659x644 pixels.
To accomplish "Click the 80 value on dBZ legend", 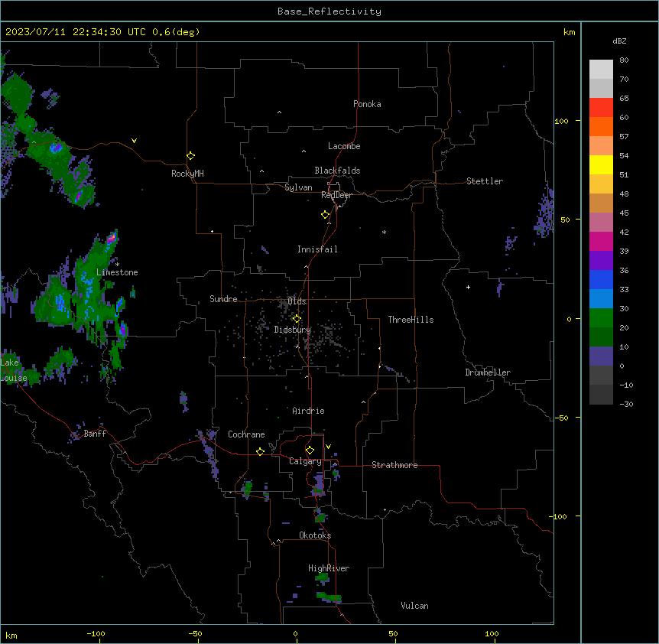I will click(624, 60).
